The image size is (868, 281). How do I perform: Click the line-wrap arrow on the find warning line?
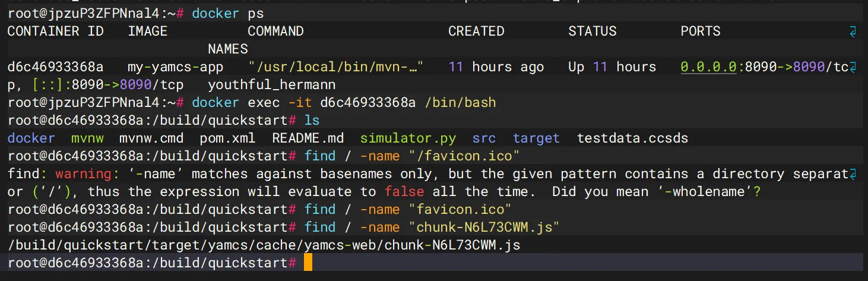(854, 174)
